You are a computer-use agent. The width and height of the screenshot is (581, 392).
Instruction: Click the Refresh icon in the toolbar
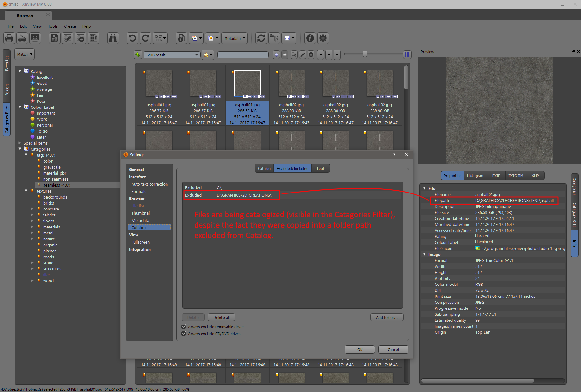pos(261,38)
